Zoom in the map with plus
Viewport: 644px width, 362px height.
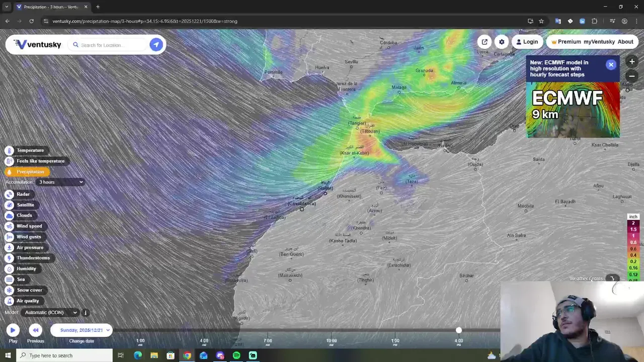pyautogui.click(x=632, y=61)
